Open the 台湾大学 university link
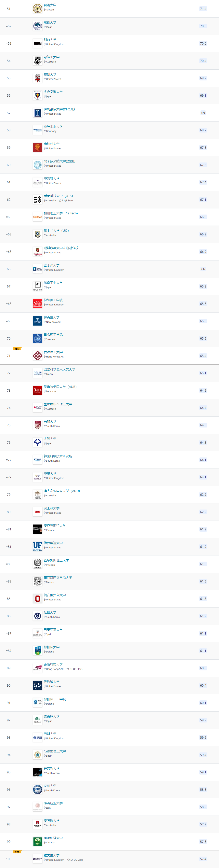This screenshot has width=219, height=868. pos(50,5)
